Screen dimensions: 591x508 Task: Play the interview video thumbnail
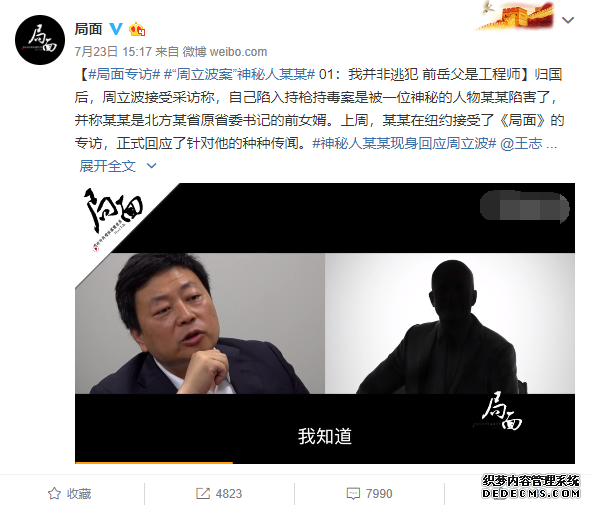click(325, 323)
